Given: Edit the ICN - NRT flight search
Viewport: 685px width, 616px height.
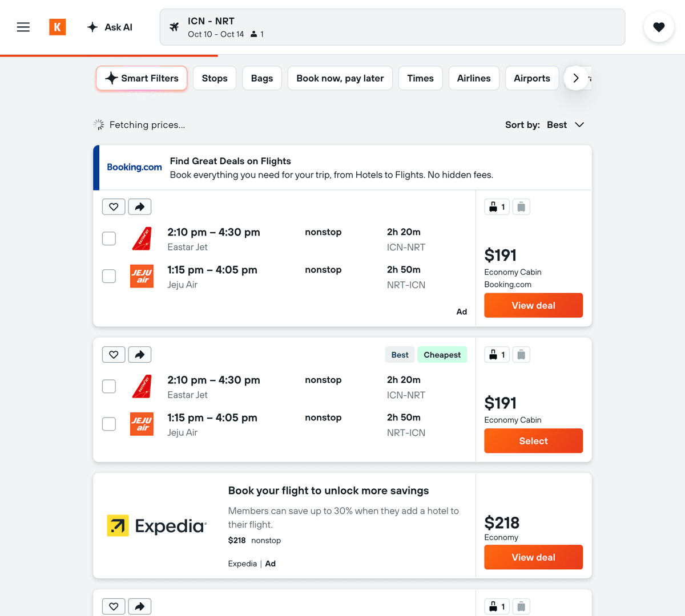Looking at the screenshot, I should pyautogui.click(x=392, y=27).
